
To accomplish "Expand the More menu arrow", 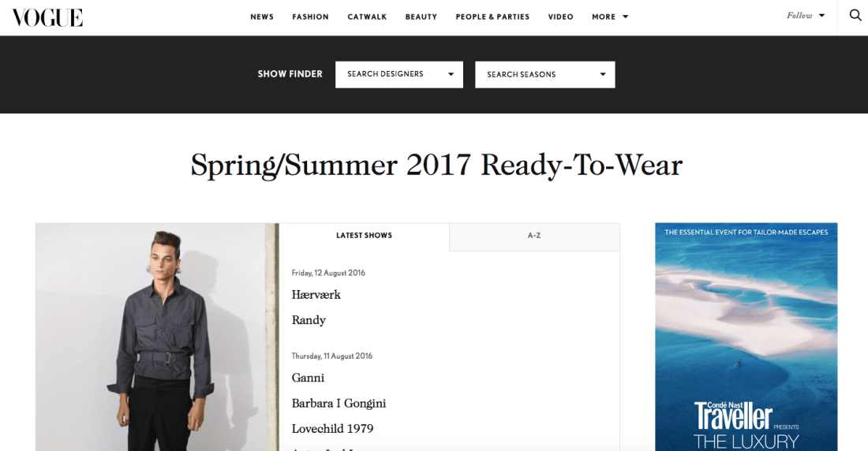I will click(626, 17).
